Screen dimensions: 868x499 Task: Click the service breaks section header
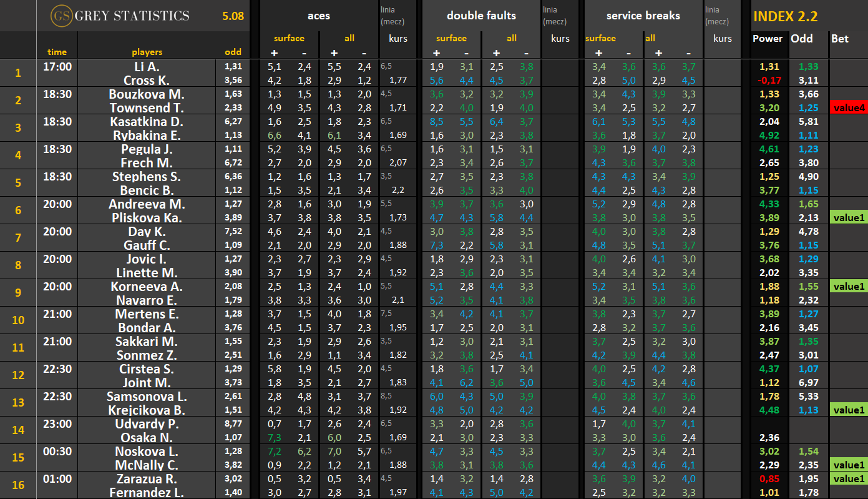pyautogui.click(x=643, y=16)
